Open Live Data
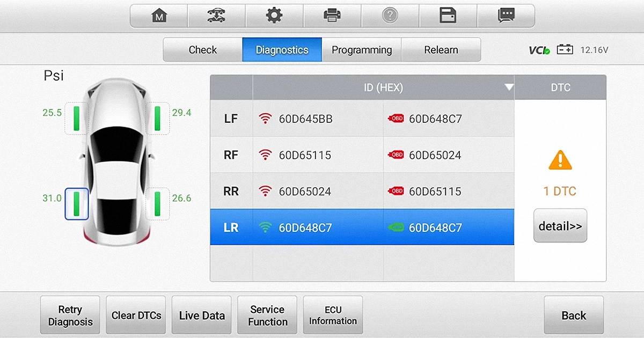The height and width of the screenshot is (338, 644). coord(201,315)
